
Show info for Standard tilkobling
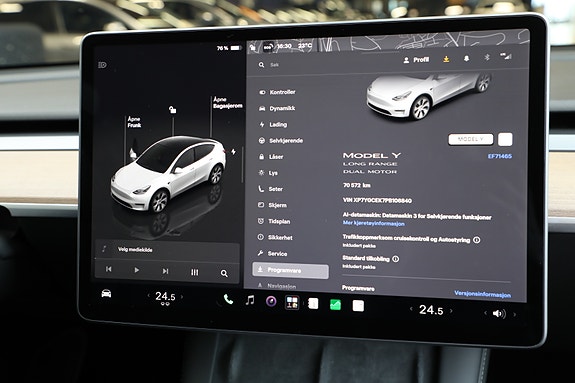395,259
